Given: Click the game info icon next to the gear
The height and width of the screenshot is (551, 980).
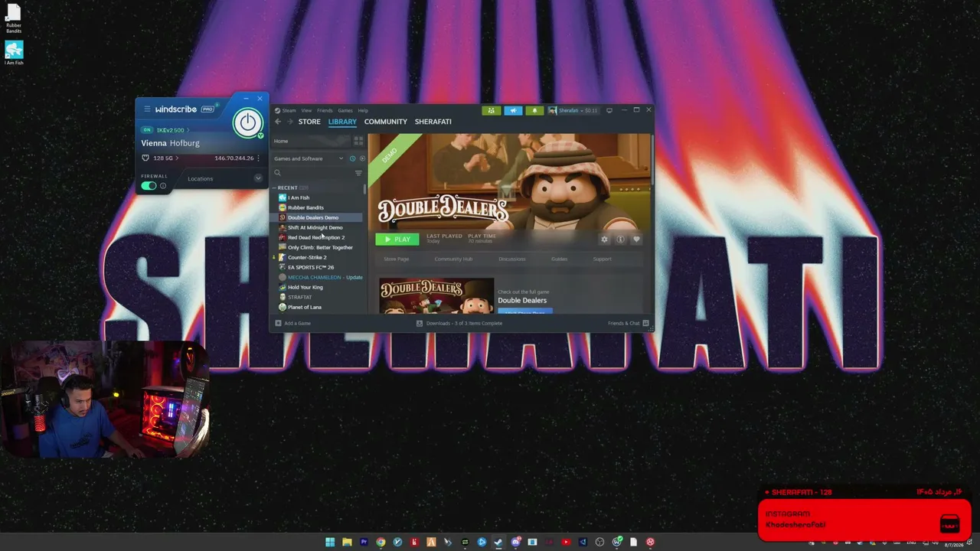Looking at the screenshot, I should [x=620, y=240].
